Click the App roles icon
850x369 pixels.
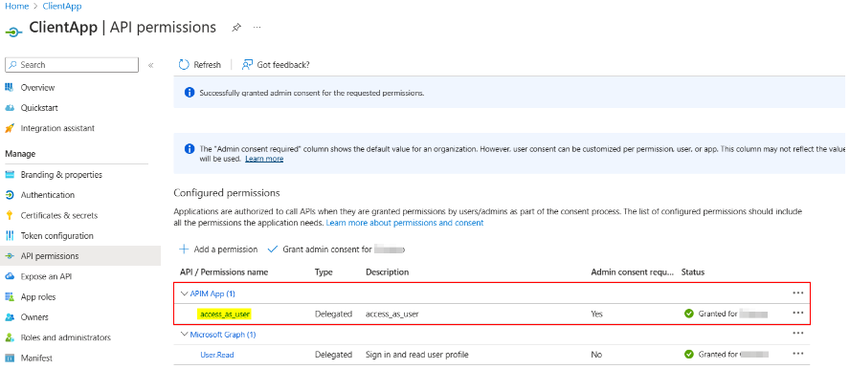pyautogui.click(x=9, y=297)
